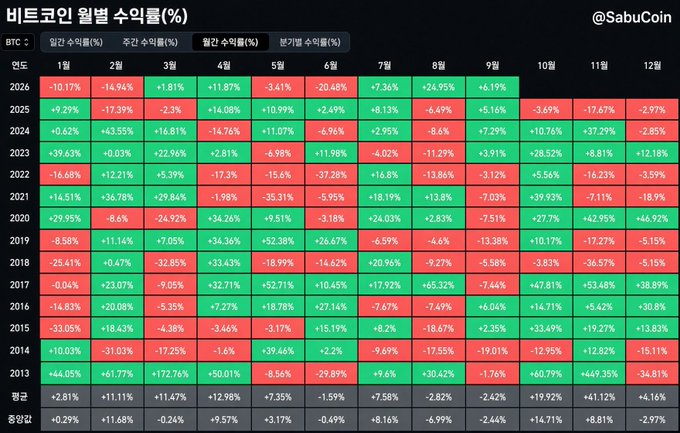
Task: Click the +6.19% cell in 2026 row
Action: coord(493,87)
